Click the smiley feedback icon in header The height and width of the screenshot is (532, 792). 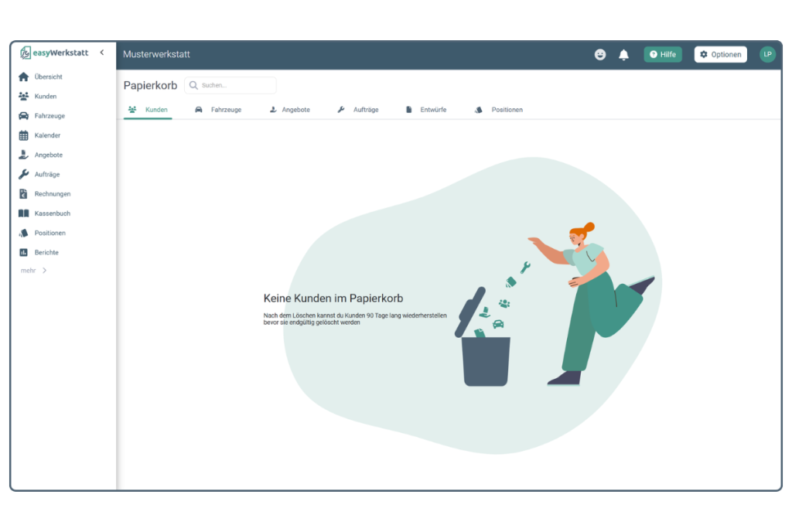tap(599, 55)
